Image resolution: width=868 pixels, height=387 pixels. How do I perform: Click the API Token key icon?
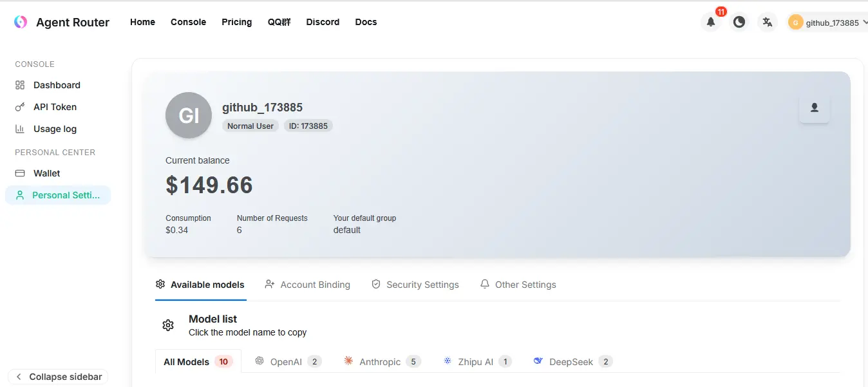pyautogui.click(x=20, y=107)
